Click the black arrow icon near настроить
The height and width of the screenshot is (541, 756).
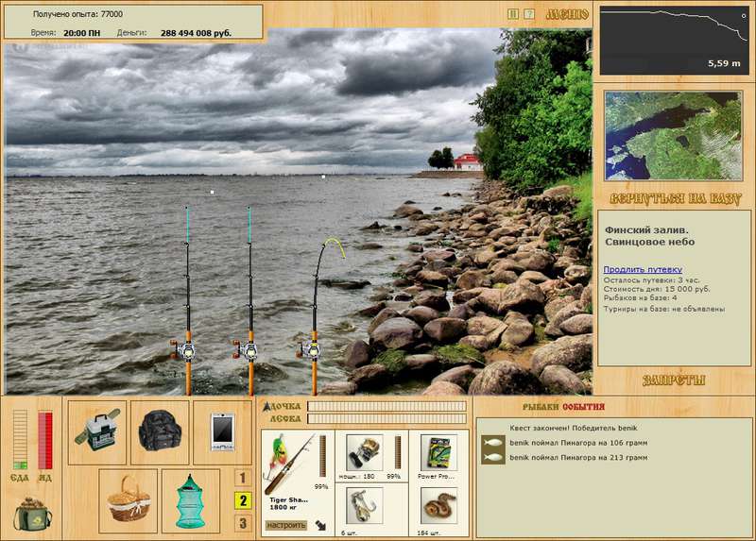pos(320,526)
